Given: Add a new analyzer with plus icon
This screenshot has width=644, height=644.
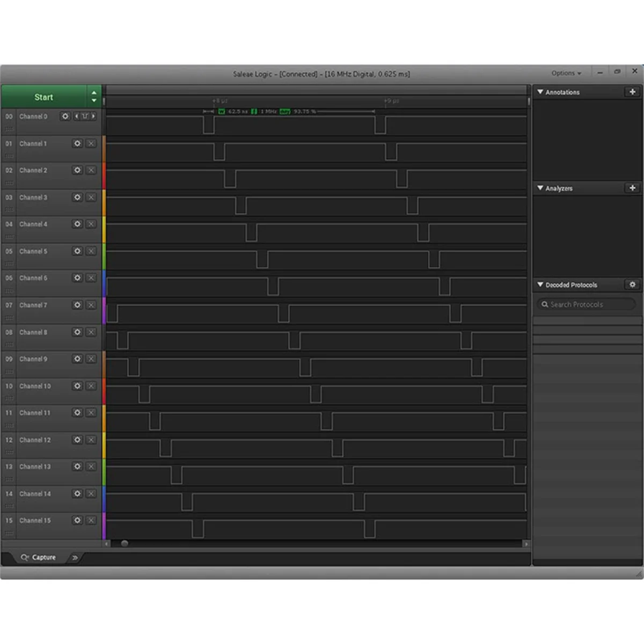Looking at the screenshot, I should (x=632, y=188).
